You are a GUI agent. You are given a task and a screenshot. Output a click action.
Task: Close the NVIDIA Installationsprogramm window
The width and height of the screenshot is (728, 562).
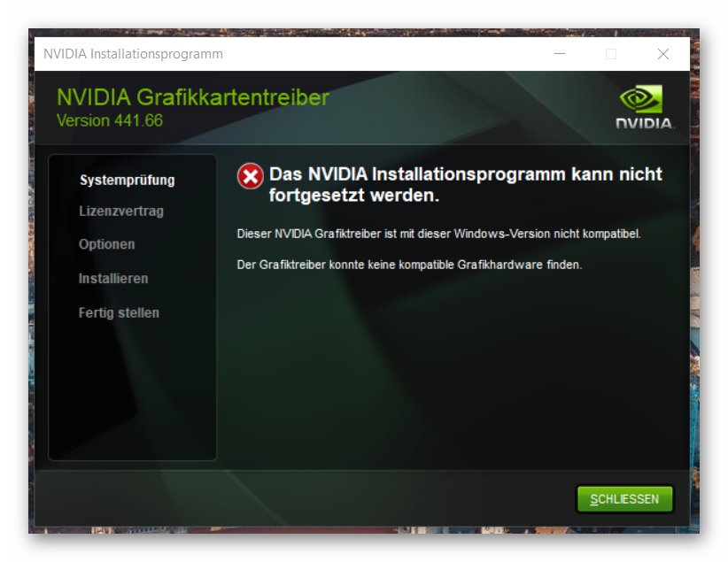click(x=663, y=54)
